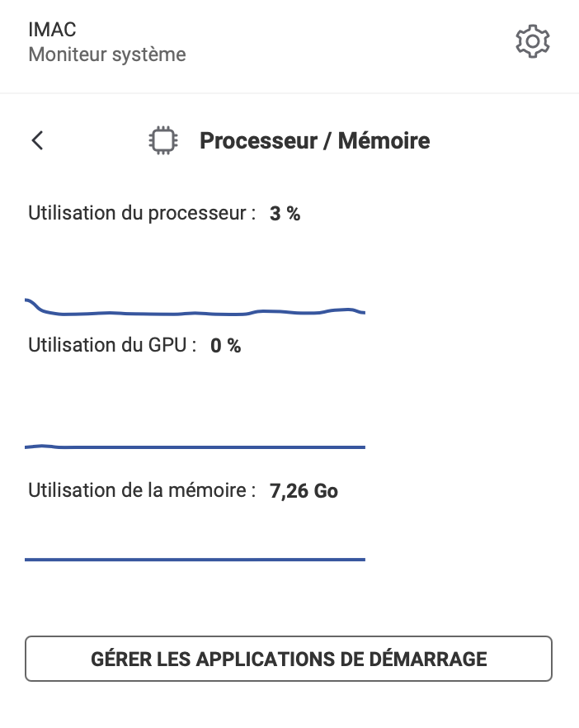Click the slash between Processeur and Mémoire
The height and width of the screenshot is (728, 579).
pyautogui.click(x=327, y=140)
